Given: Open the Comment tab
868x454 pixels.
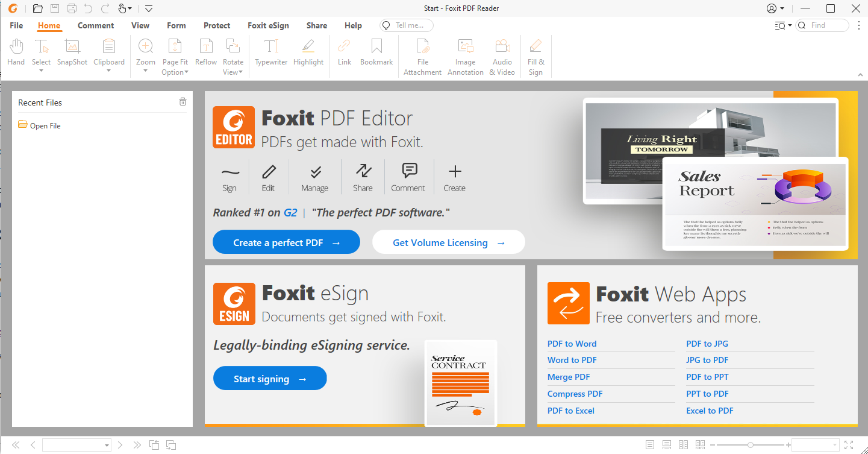Looking at the screenshot, I should tap(96, 25).
